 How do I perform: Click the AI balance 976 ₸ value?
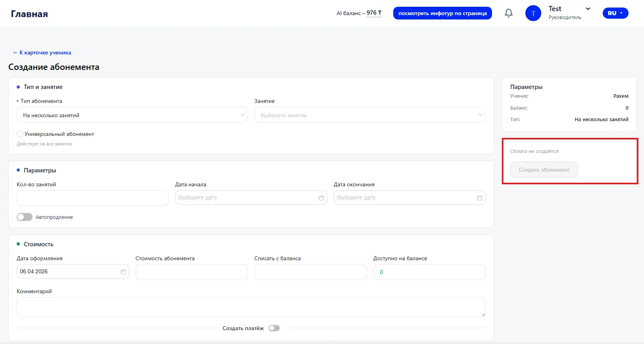pyautogui.click(x=374, y=13)
